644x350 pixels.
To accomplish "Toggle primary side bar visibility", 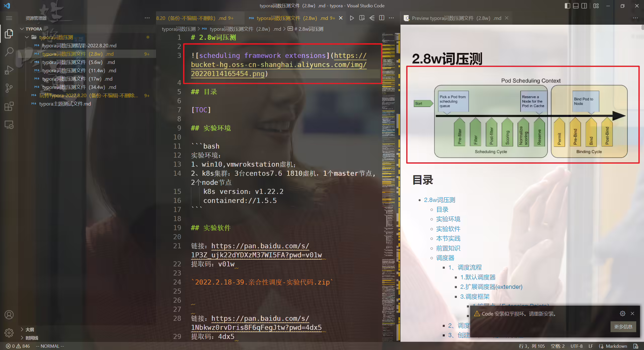I will click(x=567, y=6).
